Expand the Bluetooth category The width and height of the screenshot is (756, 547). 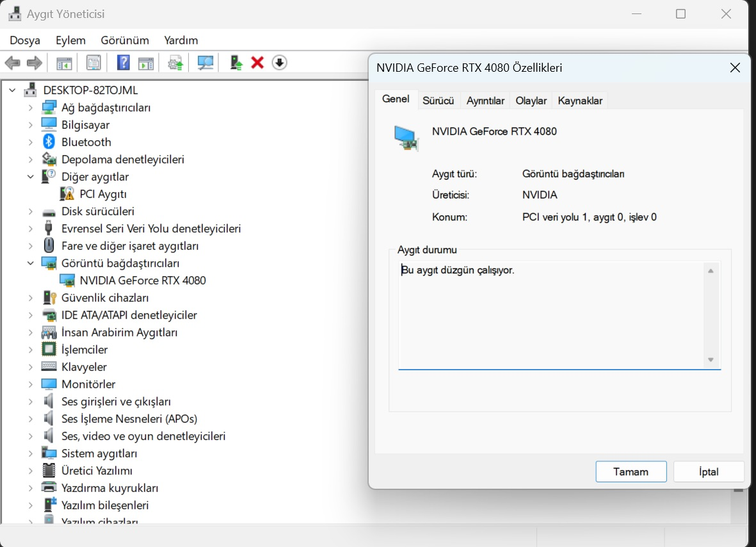30,142
